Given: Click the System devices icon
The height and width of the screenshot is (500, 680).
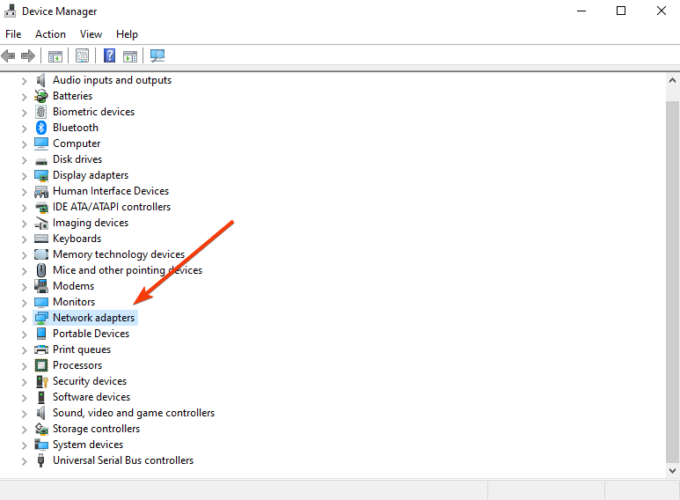Looking at the screenshot, I should tap(41, 444).
